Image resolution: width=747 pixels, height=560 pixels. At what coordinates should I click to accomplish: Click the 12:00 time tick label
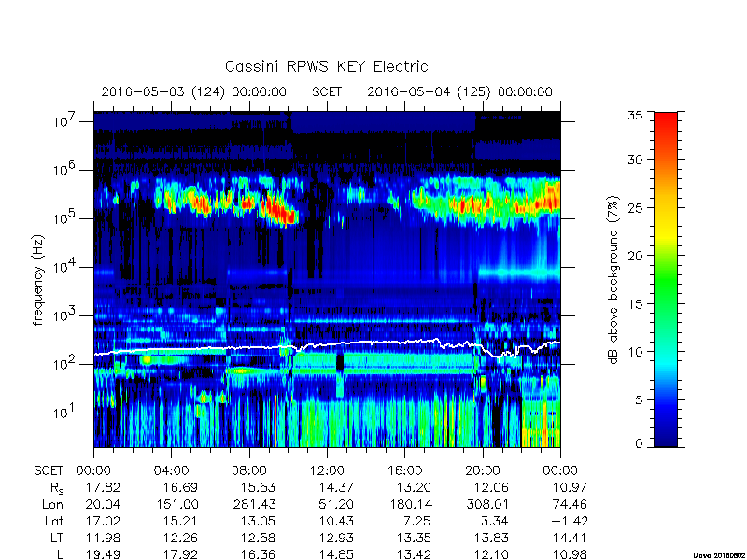pos(327,470)
